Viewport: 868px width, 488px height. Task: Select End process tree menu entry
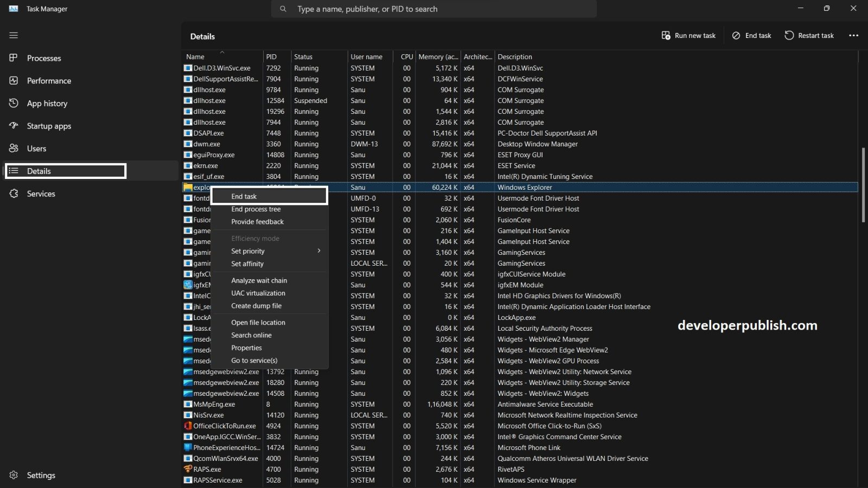(x=256, y=209)
